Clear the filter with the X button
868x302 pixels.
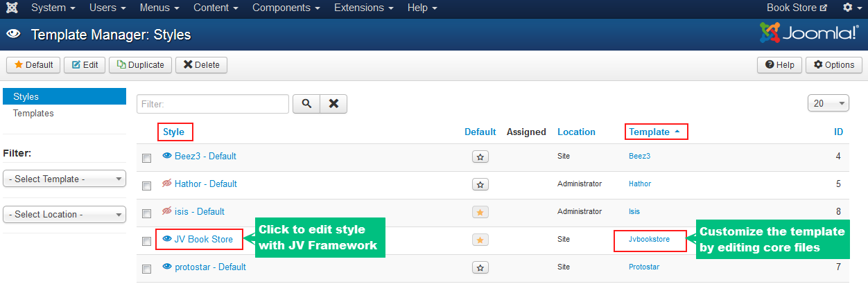(x=333, y=103)
